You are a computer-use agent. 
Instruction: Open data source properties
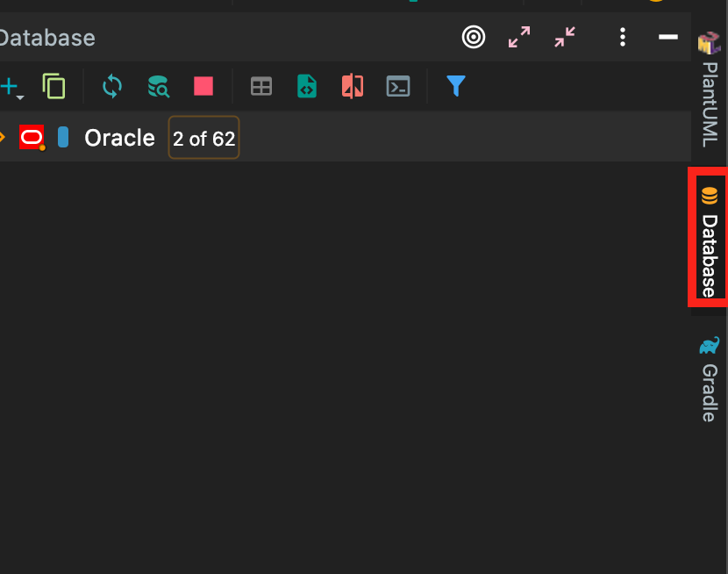pyautogui.click(x=158, y=86)
